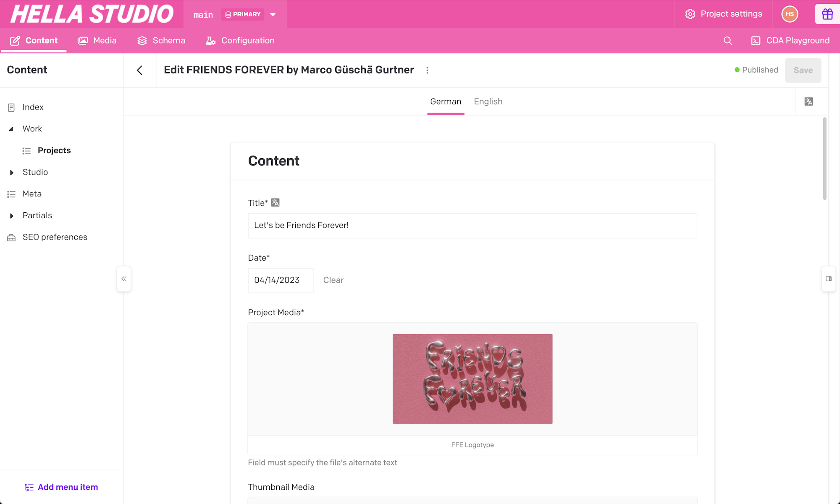This screenshot has height=504, width=840.
Task: Click the translation icon next to Title
Action: pyautogui.click(x=275, y=203)
